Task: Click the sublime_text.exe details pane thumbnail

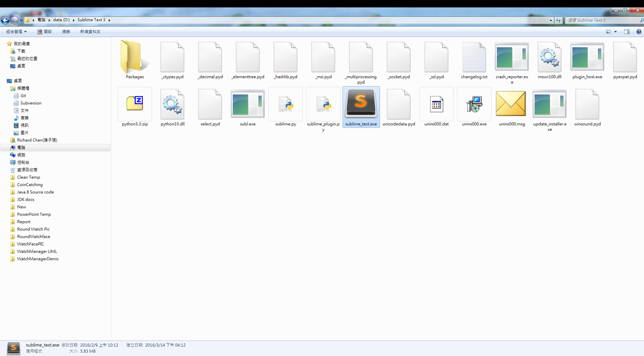Action: tap(13, 348)
